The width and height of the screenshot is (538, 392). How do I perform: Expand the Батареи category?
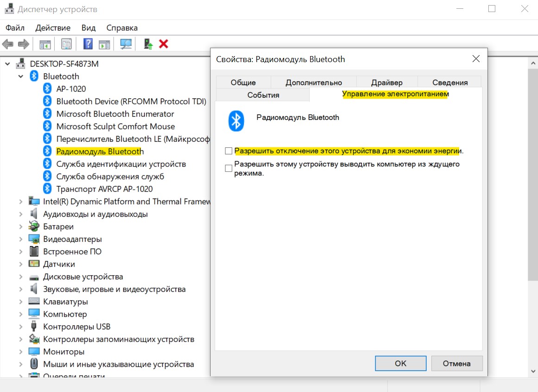[20, 227]
